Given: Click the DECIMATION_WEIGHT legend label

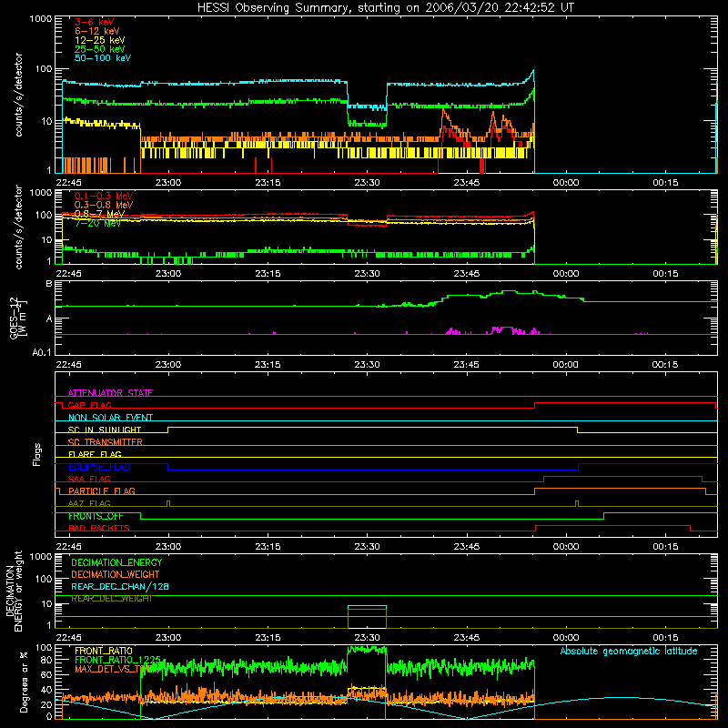Looking at the screenshot, I should coord(116,574).
